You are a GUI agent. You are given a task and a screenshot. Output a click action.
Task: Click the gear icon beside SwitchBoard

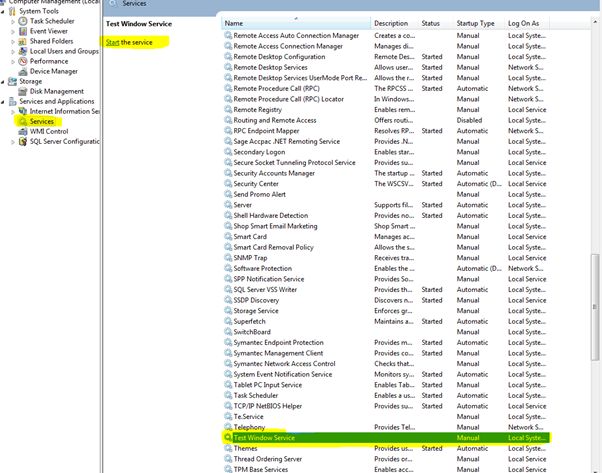[x=228, y=332]
